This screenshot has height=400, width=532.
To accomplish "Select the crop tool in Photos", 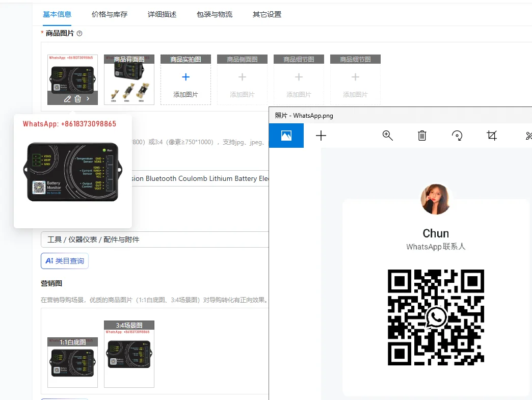I will (492, 136).
